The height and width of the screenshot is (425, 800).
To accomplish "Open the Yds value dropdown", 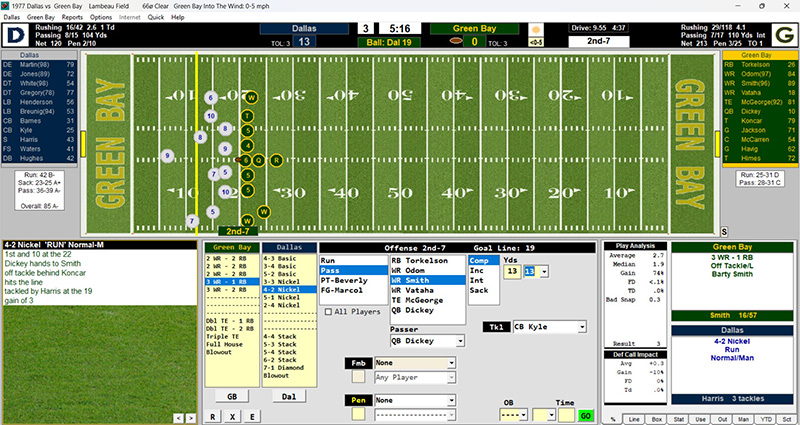I will (x=543, y=272).
